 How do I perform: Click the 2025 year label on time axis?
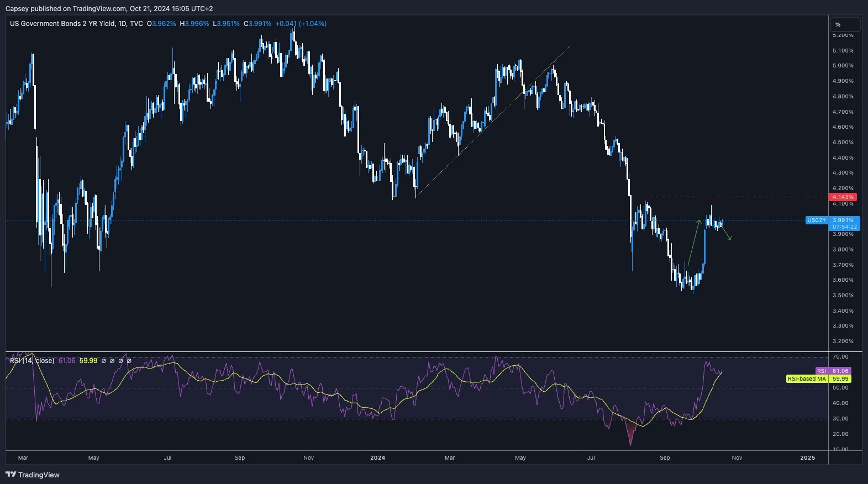[x=808, y=458]
